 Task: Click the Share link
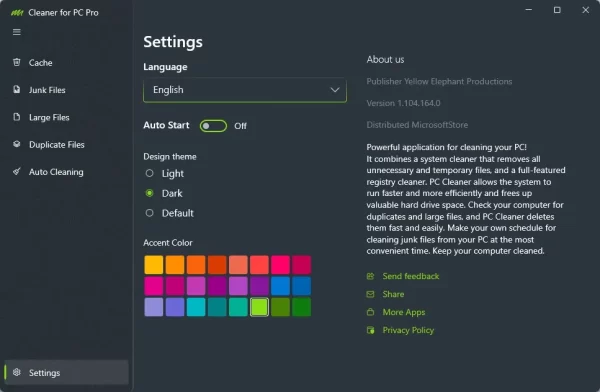pyautogui.click(x=393, y=294)
